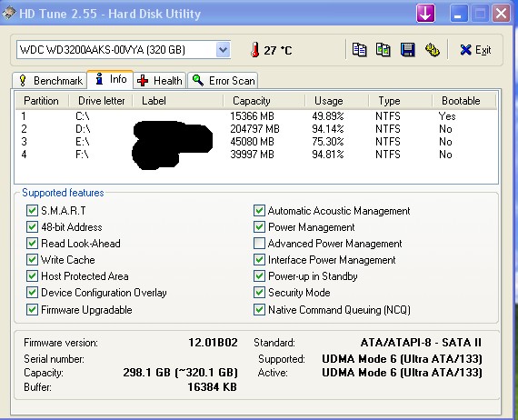Image resolution: width=518 pixels, height=420 pixels.
Task: Click the Bootable column header
Action: tap(464, 101)
